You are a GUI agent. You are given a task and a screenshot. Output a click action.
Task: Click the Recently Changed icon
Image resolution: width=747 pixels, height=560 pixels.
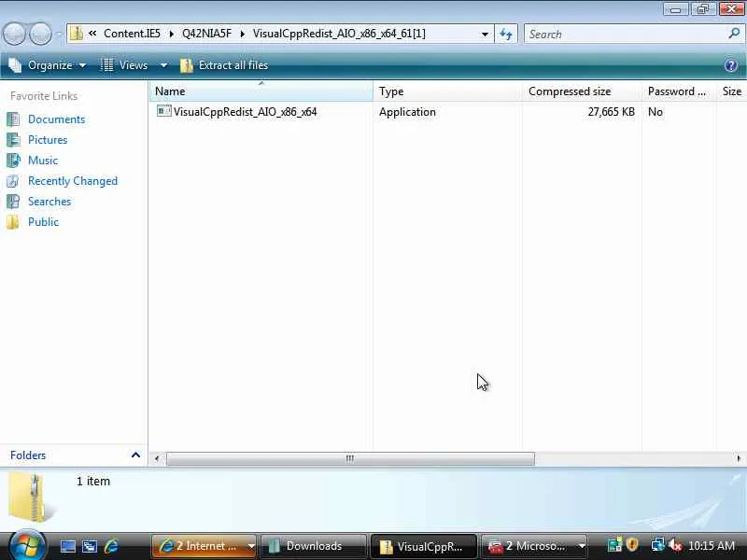tap(13, 180)
